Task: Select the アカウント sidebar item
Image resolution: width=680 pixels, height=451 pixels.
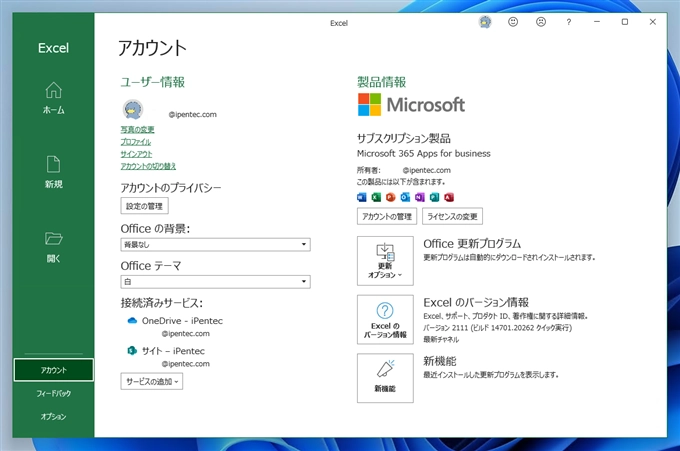Action: coord(53,370)
